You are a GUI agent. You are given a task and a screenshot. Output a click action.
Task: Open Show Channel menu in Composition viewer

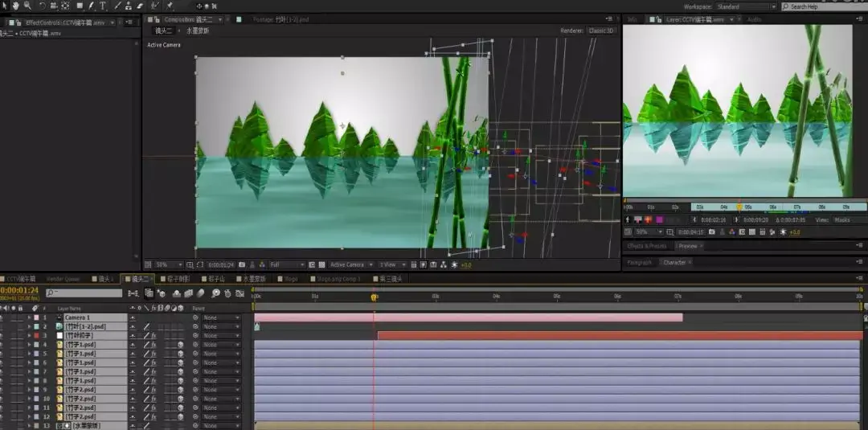point(262,264)
